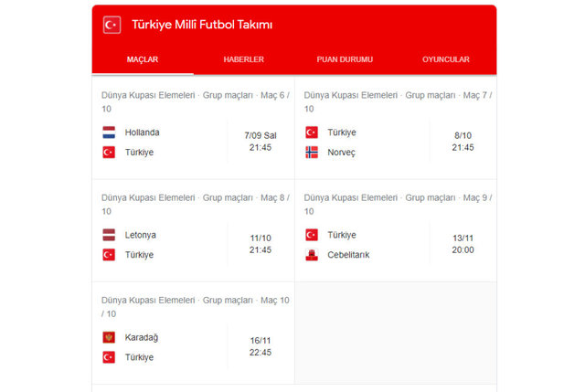Click Türkiye flag in the Norveç match card
Screen dimensions: 585x392
coord(312,132)
